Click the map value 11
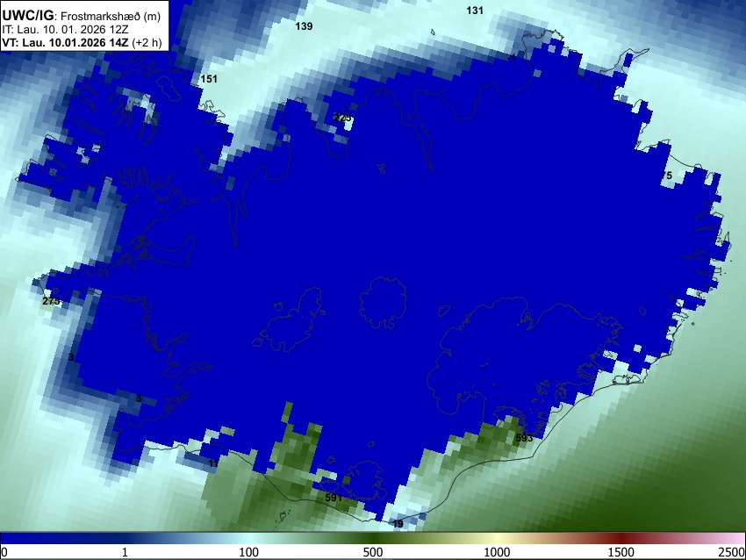The width and height of the screenshot is (746, 560). tap(213, 463)
